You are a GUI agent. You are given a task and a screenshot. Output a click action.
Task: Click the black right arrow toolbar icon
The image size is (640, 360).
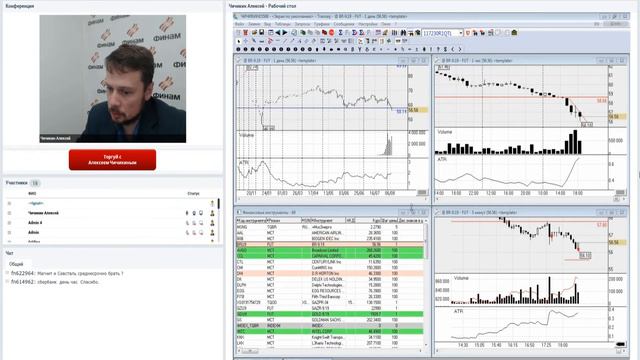pos(285,33)
